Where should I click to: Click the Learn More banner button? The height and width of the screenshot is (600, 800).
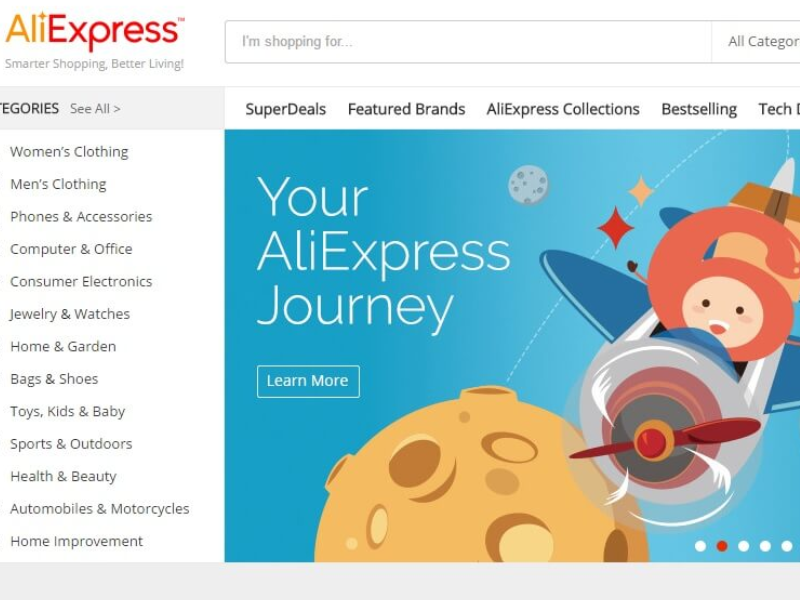coord(308,381)
